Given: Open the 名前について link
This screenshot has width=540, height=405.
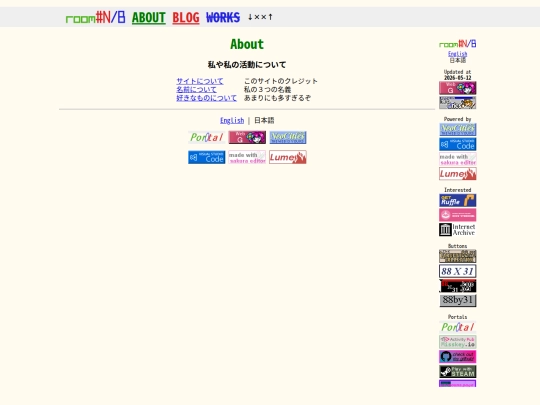Looking at the screenshot, I should (196, 90).
